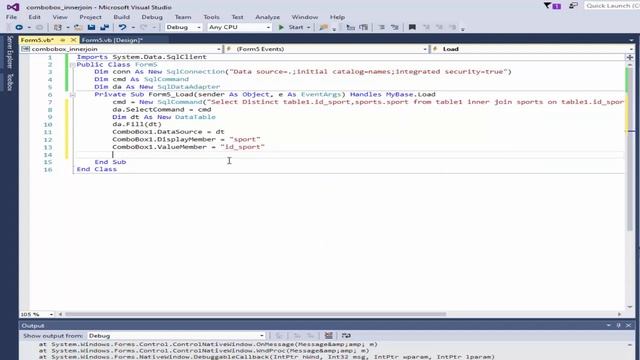Open the Help menu
Image resolution: width=640 pixels, height=360 pixels.
click(337, 17)
